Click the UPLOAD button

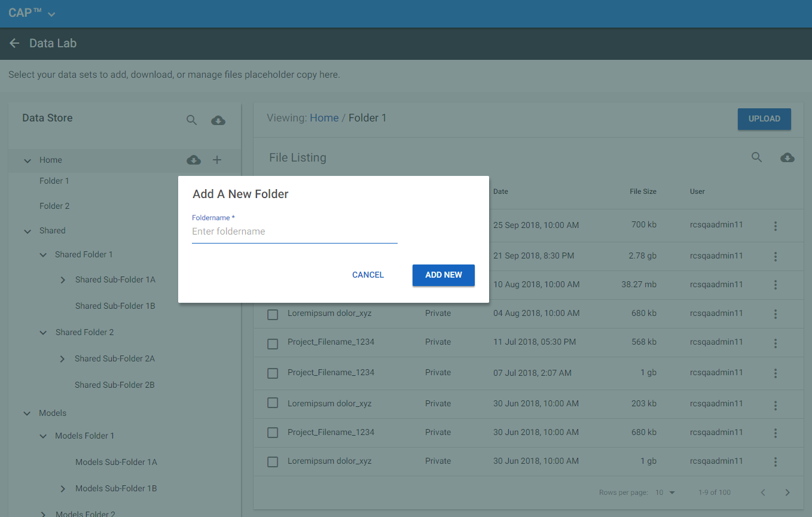764,119
